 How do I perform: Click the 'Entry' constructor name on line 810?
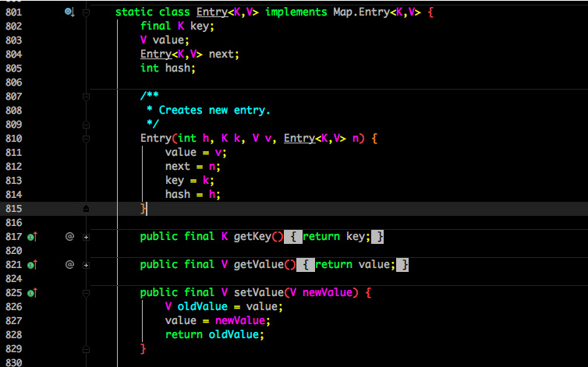(x=156, y=139)
